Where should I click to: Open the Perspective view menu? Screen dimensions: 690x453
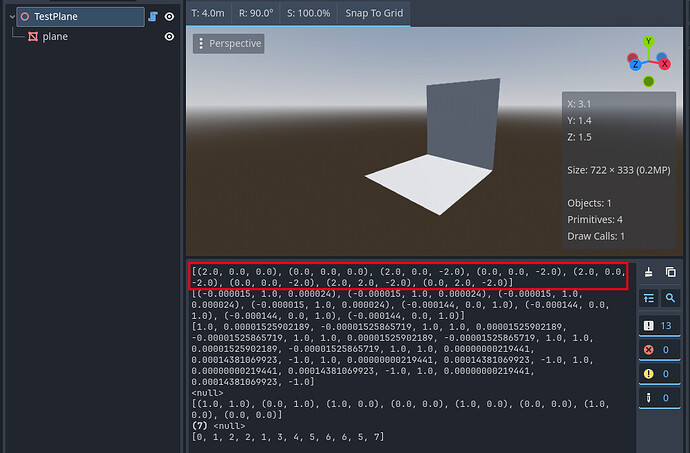coord(229,44)
